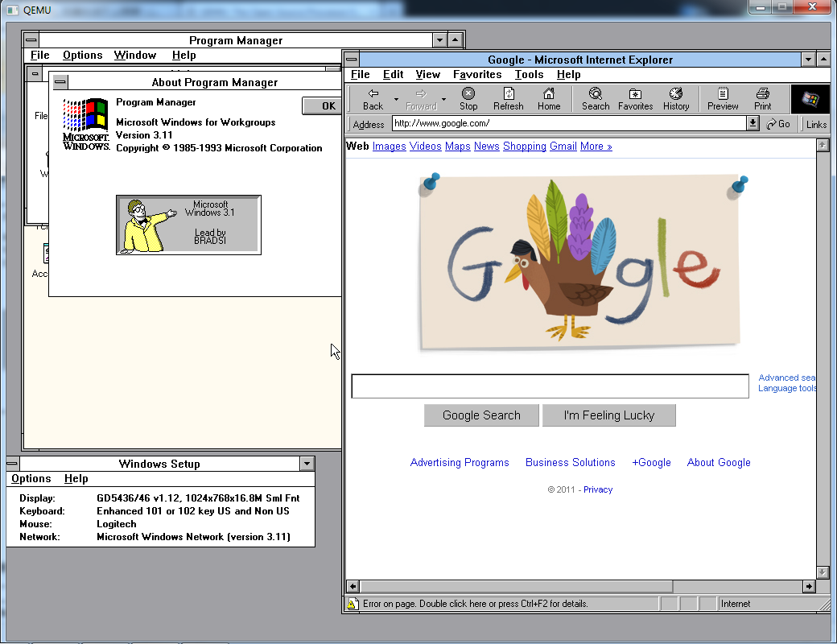Click the I'm Feeling Lucky button

point(609,415)
